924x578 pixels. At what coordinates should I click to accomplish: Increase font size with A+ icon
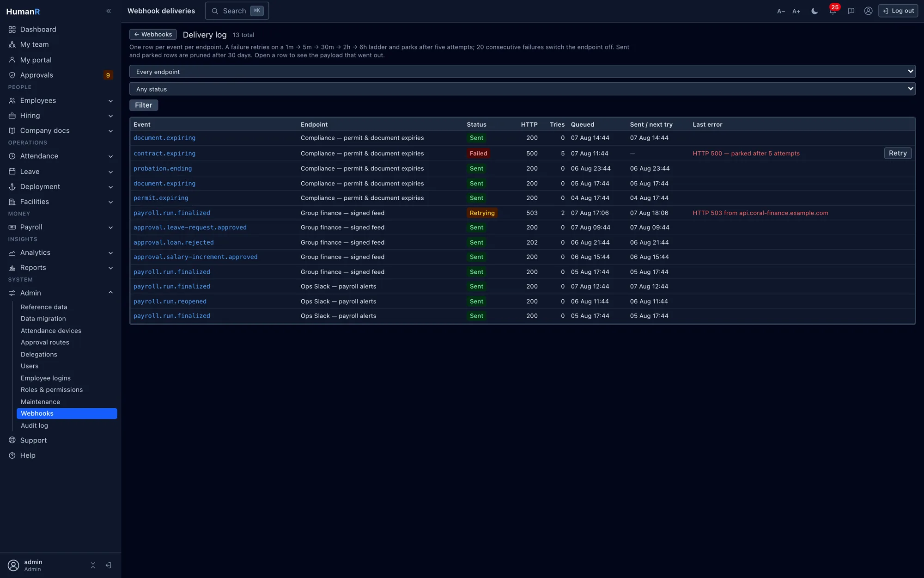point(796,11)
